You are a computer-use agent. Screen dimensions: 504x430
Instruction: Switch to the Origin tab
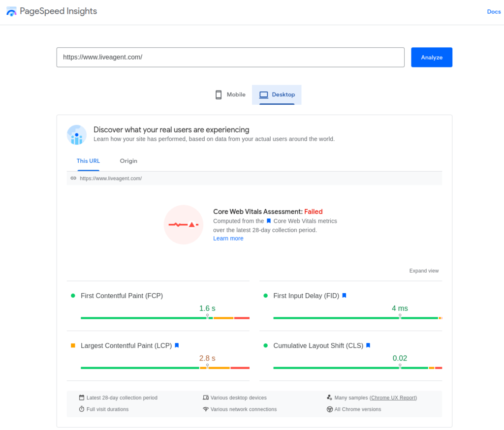[128, 161]
